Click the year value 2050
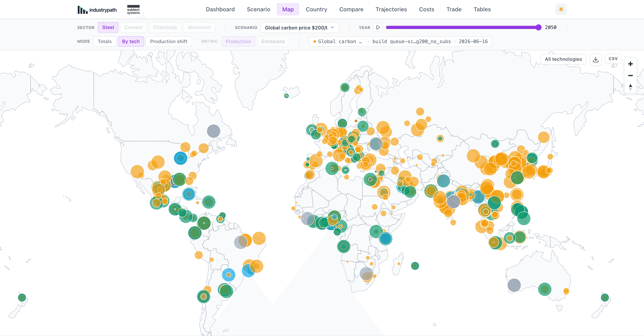Viewport: 644px width, 336px height. click(550, 28)
